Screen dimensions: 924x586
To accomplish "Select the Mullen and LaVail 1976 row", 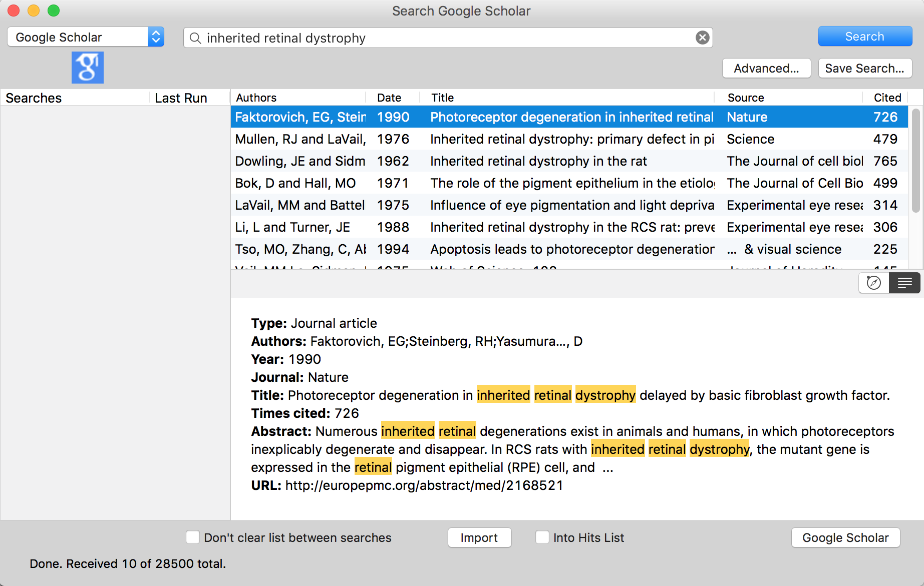I will coord(569,139).
